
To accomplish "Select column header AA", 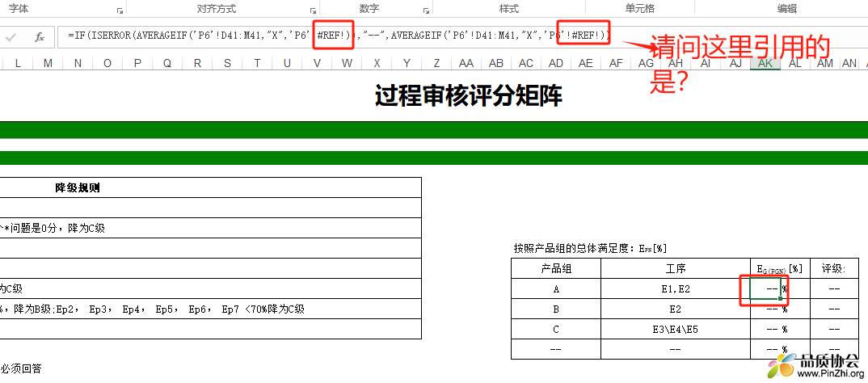I will (466, 63).
